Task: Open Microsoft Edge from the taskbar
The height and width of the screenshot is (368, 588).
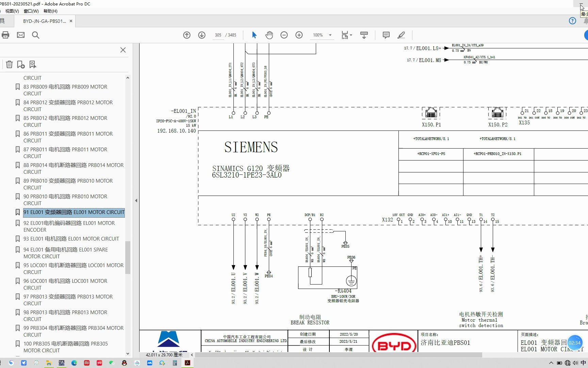Action: 74,363
